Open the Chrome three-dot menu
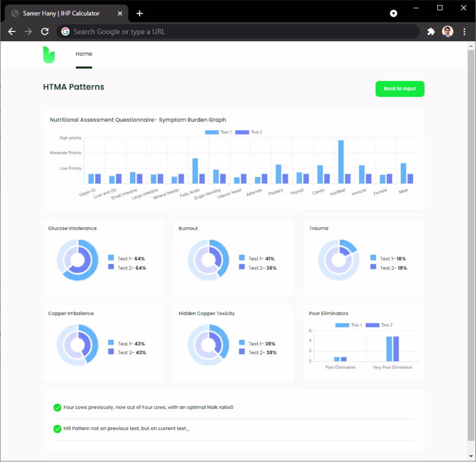 (464, 31)
